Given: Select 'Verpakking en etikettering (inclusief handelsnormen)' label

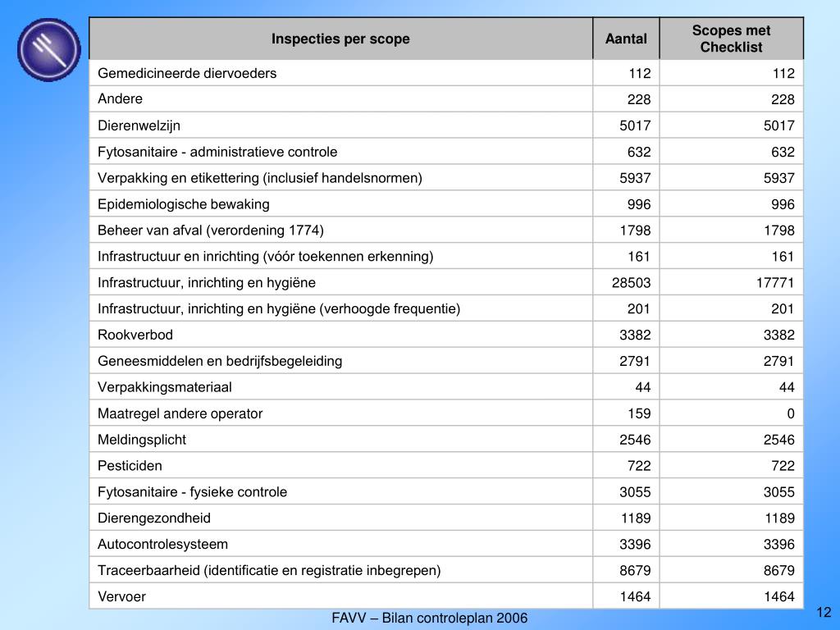Looking at the screenshot, I should pyautogui.click(x=260, y=178).
